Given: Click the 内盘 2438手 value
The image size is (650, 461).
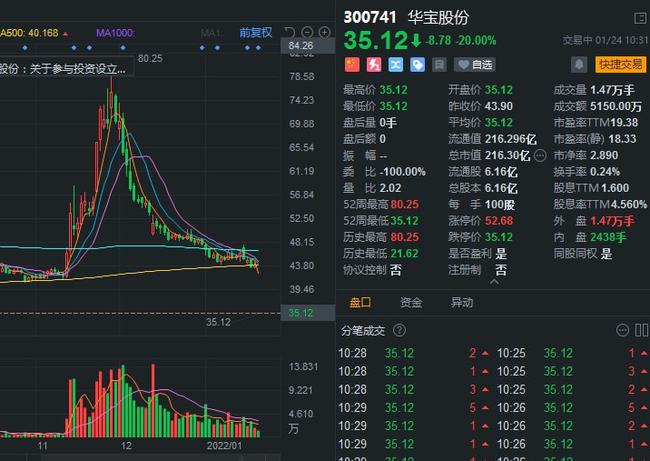Looking at the screenshot, I should 608,237.
